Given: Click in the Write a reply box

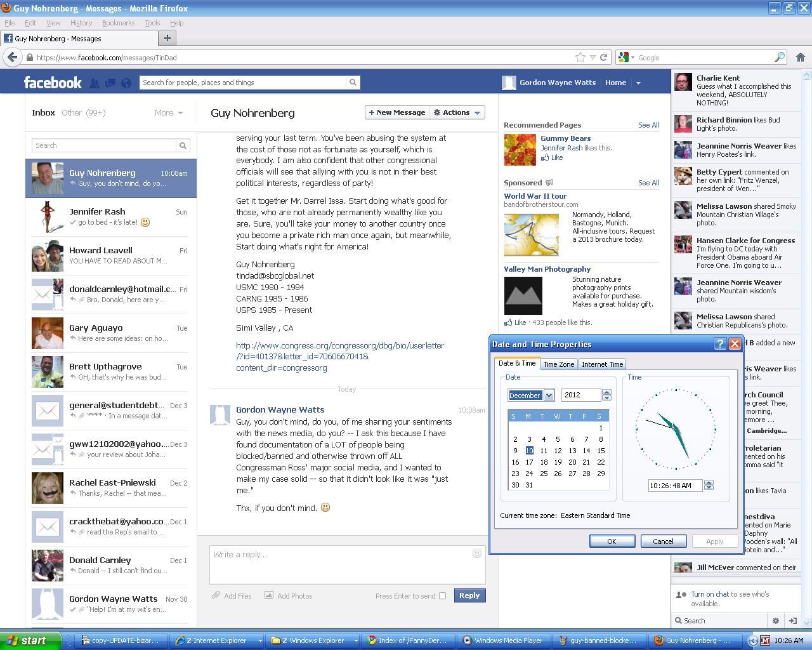Looking at the screenshot, I should coord(348,564).
